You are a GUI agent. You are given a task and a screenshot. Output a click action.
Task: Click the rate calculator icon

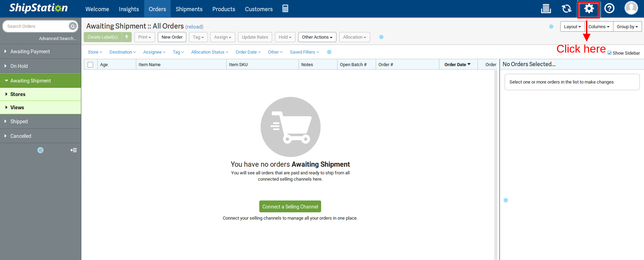pyautogui.click(x=285, y=9)
